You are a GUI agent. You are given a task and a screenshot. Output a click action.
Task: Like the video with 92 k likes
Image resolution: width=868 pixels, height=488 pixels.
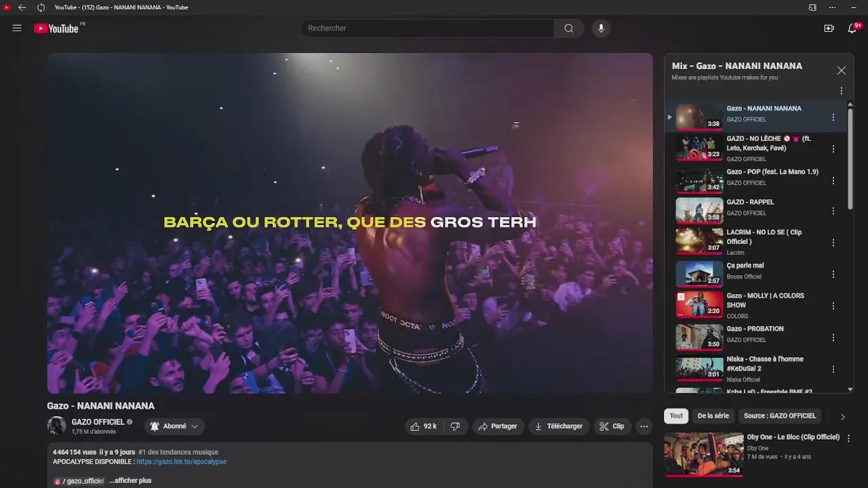[424, 426]
